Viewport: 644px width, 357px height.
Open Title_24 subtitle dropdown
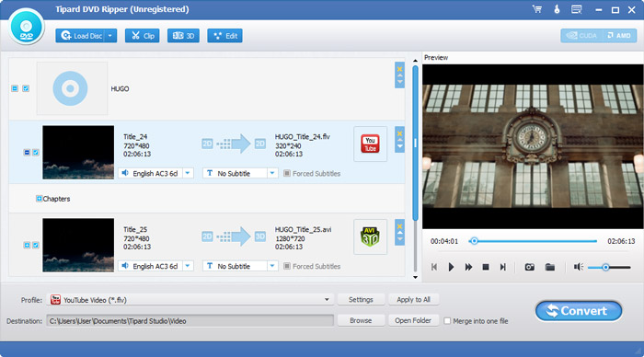coord(272,173)
